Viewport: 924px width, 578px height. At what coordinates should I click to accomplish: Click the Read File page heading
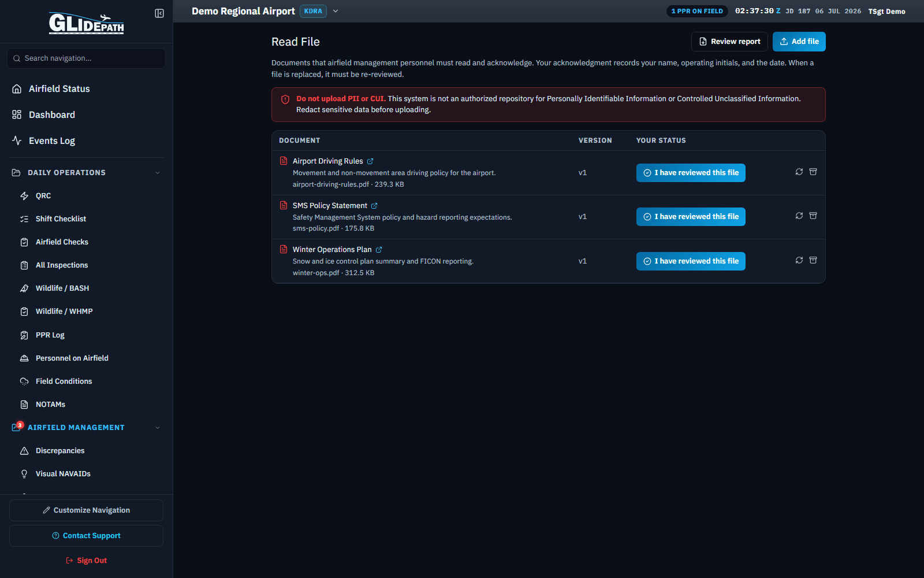pos(296,42)
